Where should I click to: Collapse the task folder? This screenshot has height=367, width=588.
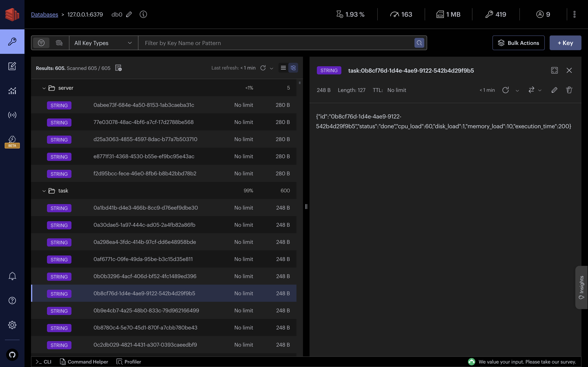[x=44, y=191]
